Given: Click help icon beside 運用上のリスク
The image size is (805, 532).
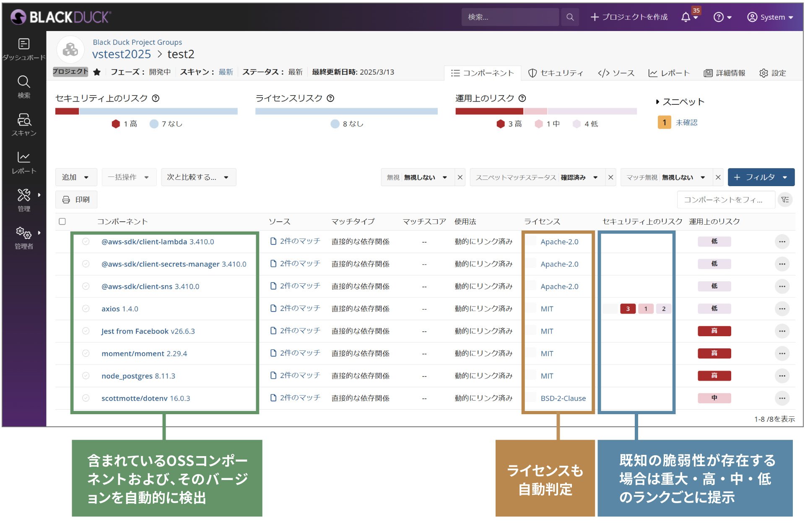Looking at the screenshot, I should tap(522, 98).
